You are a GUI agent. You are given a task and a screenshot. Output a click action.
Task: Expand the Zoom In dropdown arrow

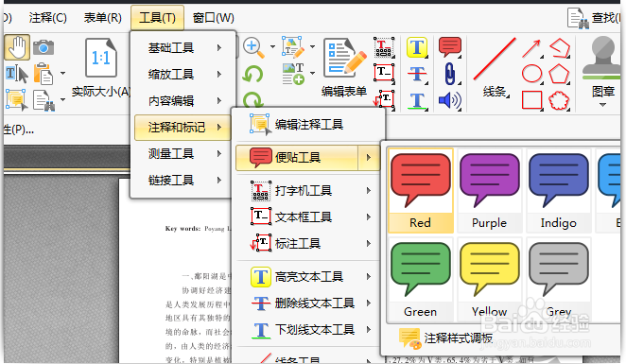coord(272,47)
